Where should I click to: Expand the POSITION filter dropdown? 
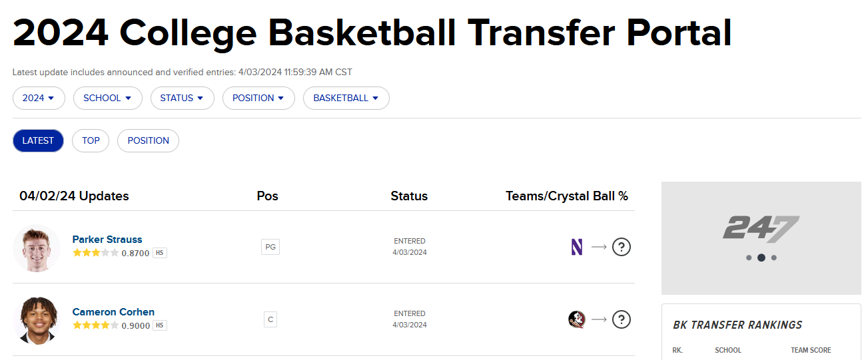click(x=258, y=98)
